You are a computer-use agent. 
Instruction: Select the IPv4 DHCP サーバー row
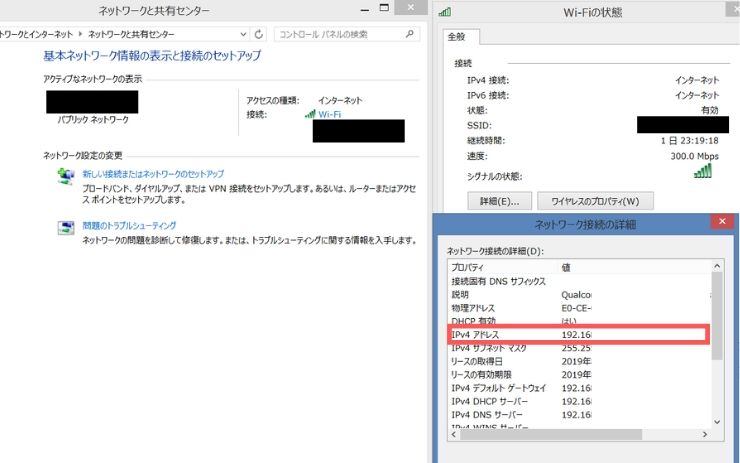[x=580, y=401]
